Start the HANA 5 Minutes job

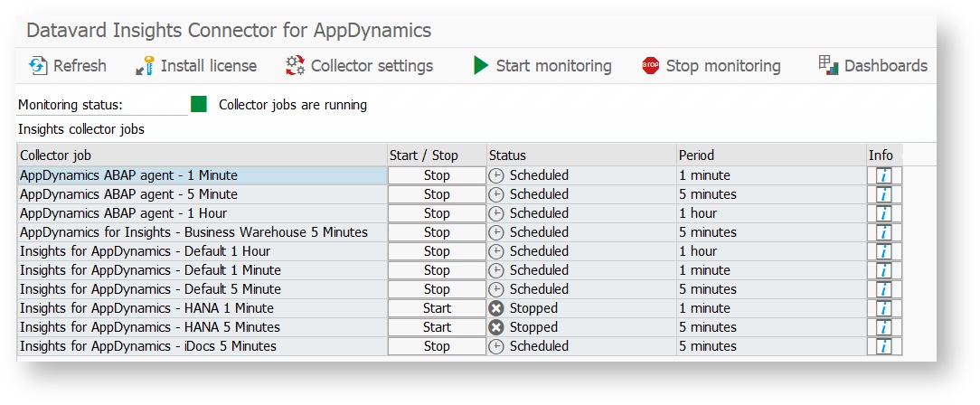(x=437, y=327)
